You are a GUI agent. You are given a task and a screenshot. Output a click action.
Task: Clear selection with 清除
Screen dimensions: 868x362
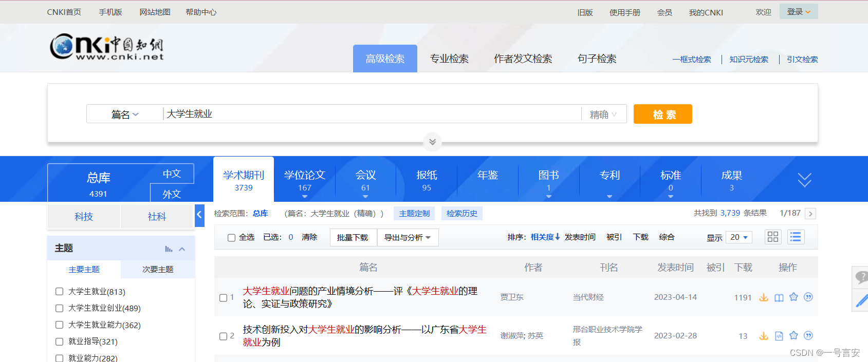(309, 237)
